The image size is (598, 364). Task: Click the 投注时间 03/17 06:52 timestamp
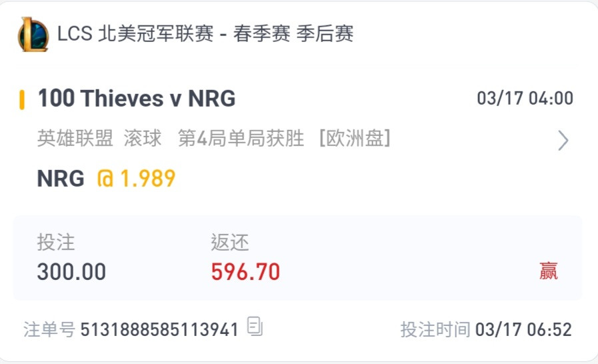click(x=486, y=329)
